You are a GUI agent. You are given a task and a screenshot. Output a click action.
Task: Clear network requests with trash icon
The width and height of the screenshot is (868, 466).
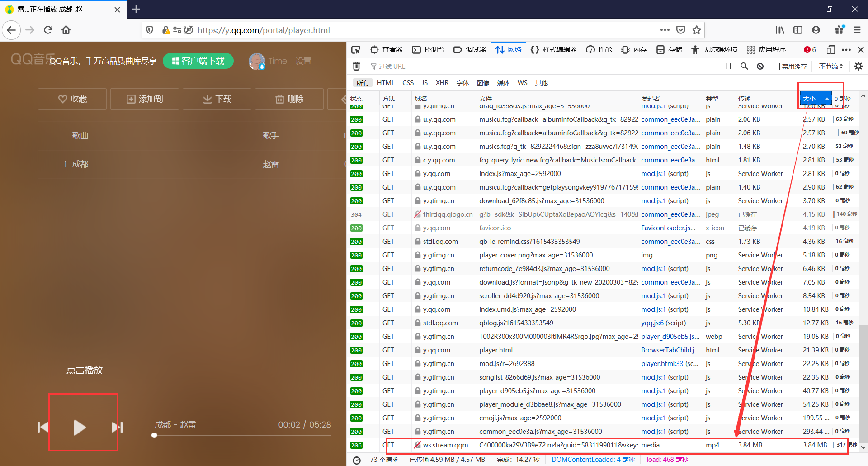click(356, 67)
